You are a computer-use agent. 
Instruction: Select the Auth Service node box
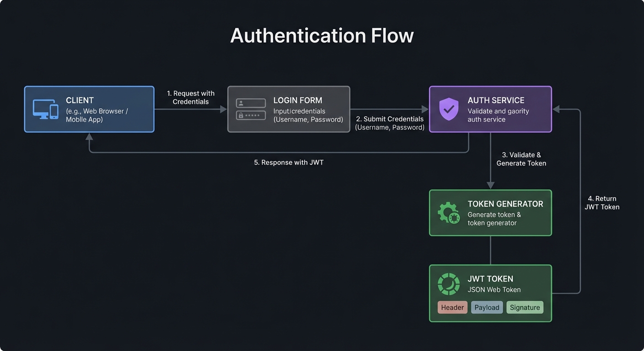point(490,109)
